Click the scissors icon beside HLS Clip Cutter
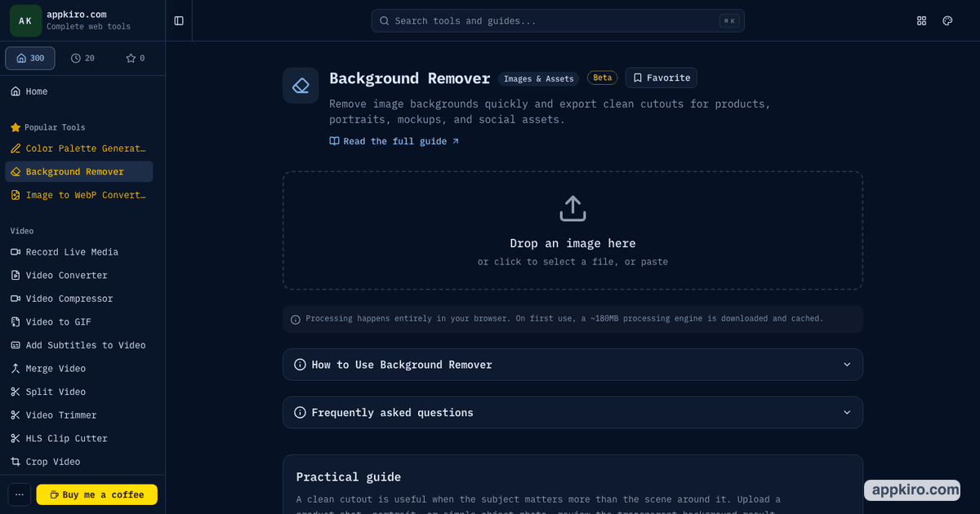This screenshot has width=980, height=514. click(x=16, y=438)
